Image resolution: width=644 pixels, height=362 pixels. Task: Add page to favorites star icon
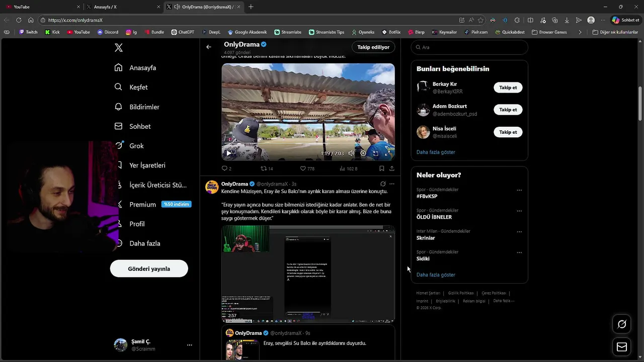click(480, 20)
